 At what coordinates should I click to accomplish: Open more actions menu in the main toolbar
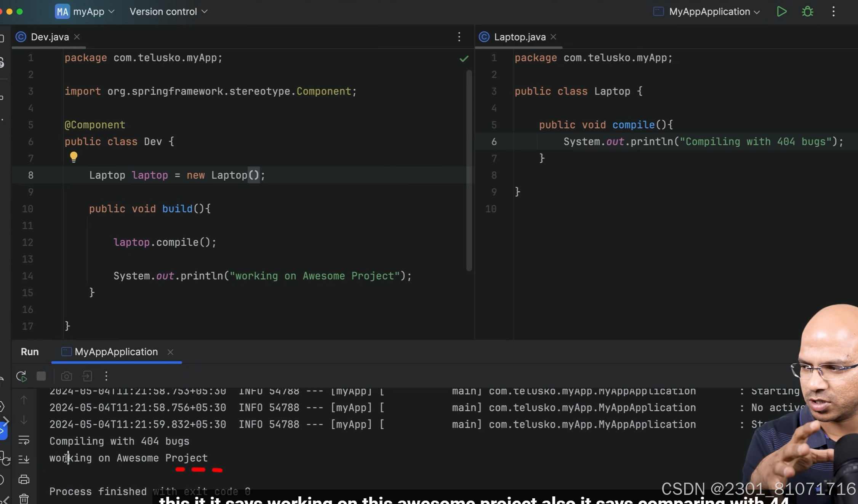(833, 12)
